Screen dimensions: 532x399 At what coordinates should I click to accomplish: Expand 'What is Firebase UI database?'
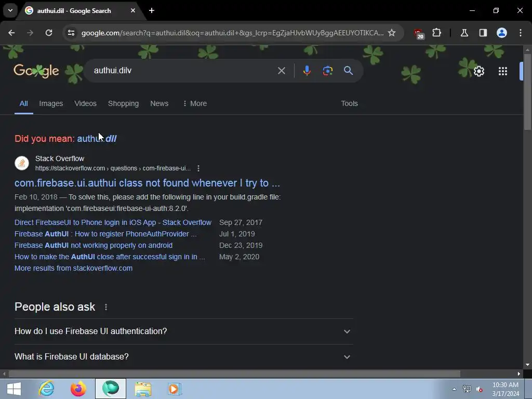tap(183, 356)
